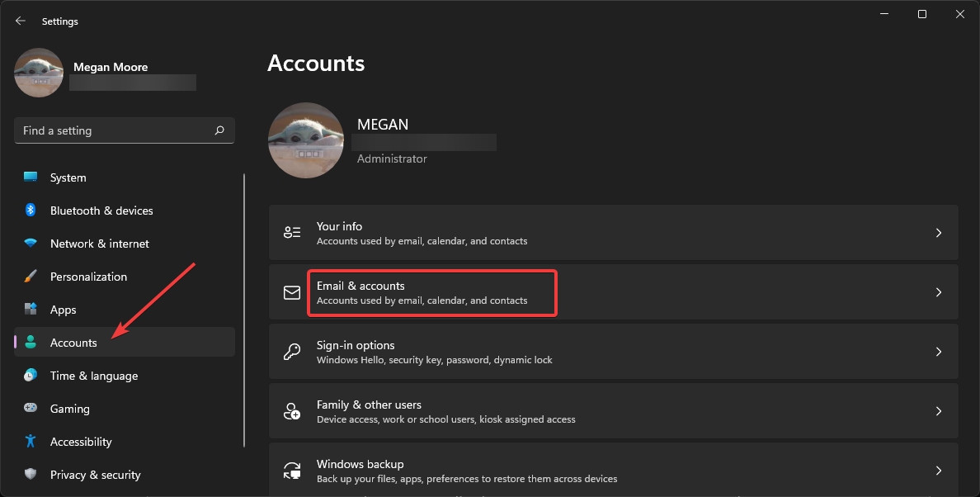Click the MEGAN profile picture

coord(306,140)
